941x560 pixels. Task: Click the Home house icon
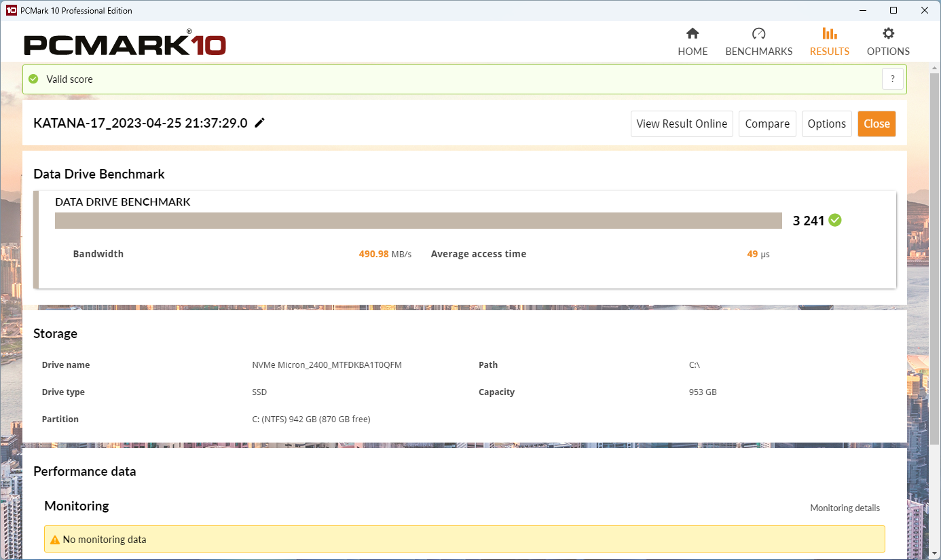click(x=693, y=34)
